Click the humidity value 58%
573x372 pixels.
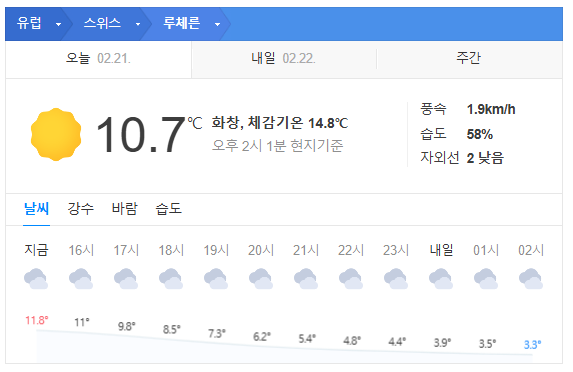click(479, 134)
